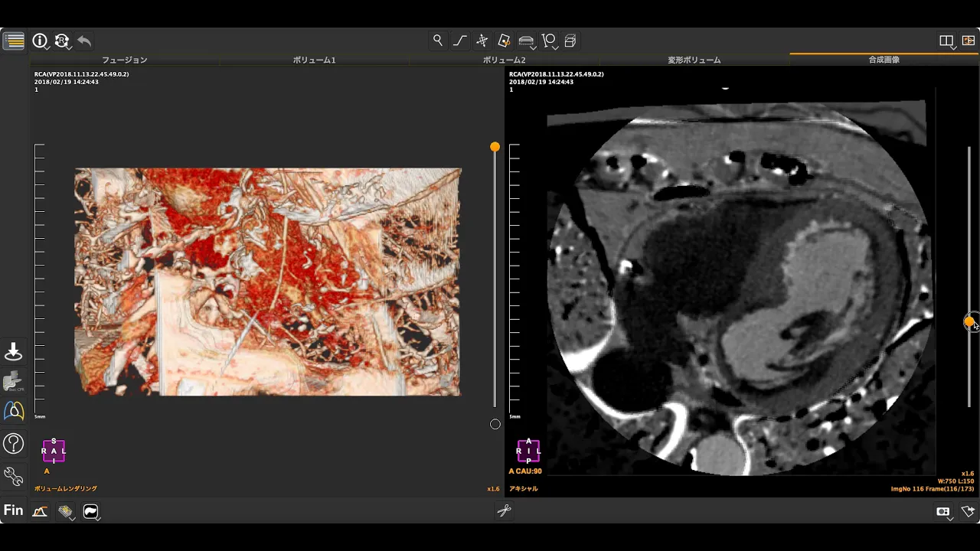
Task: Click the hollow circle at slider bottom
Action: pos(495,424)
